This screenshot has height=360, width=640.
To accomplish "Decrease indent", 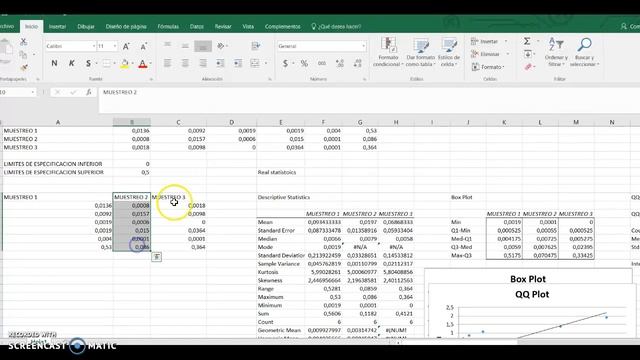I will pos(220,63).
